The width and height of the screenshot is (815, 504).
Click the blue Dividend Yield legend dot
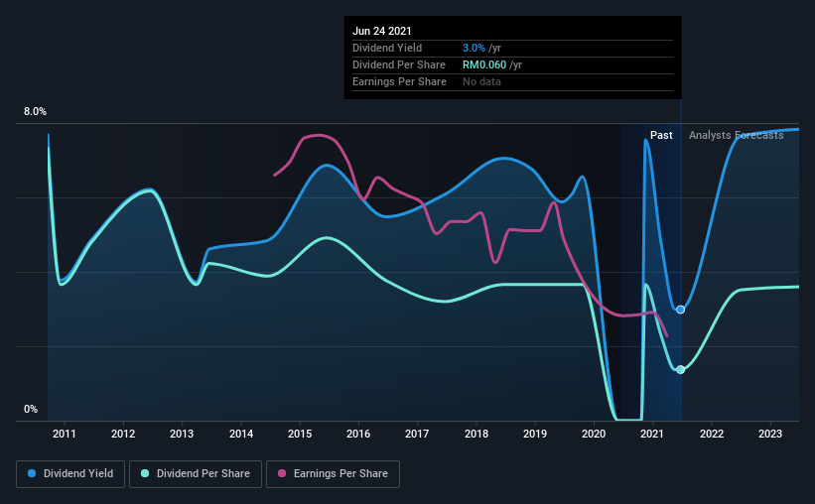(32, 473)
